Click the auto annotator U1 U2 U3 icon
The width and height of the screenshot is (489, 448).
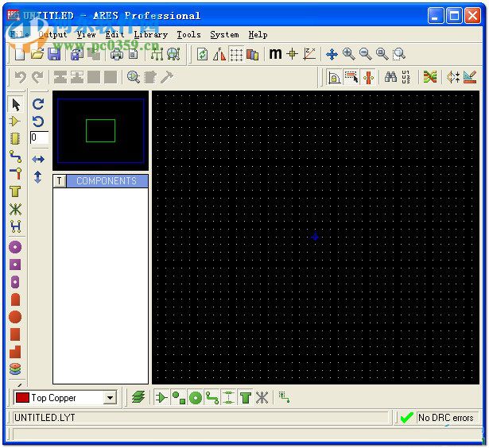click(x=406, y=77)
